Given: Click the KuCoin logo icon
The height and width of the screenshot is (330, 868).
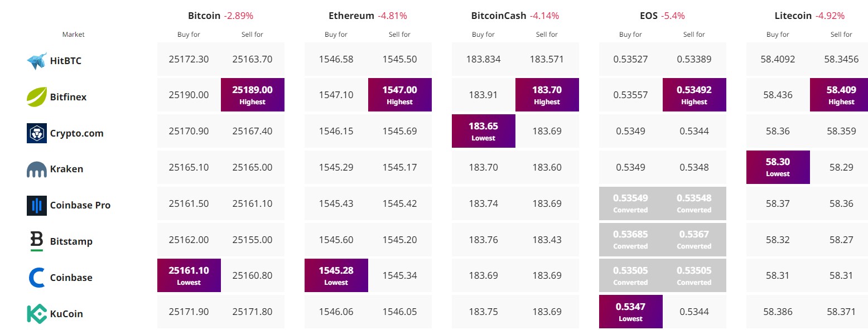Looking at the screenshot, I should (37, 313).
